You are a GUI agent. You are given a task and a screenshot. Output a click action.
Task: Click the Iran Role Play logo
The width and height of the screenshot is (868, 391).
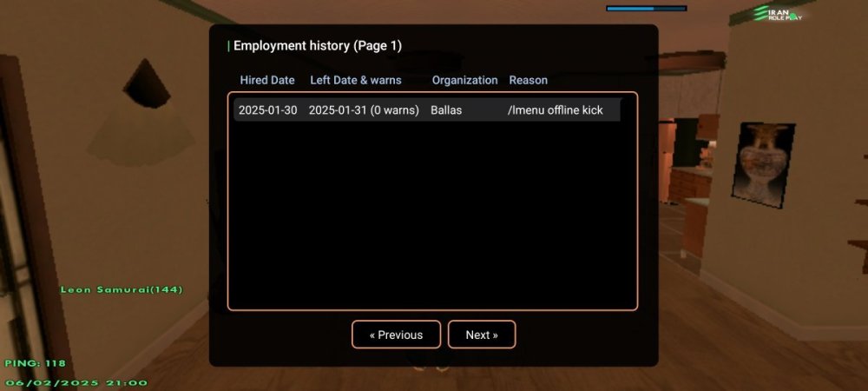[x=777, y=13]
